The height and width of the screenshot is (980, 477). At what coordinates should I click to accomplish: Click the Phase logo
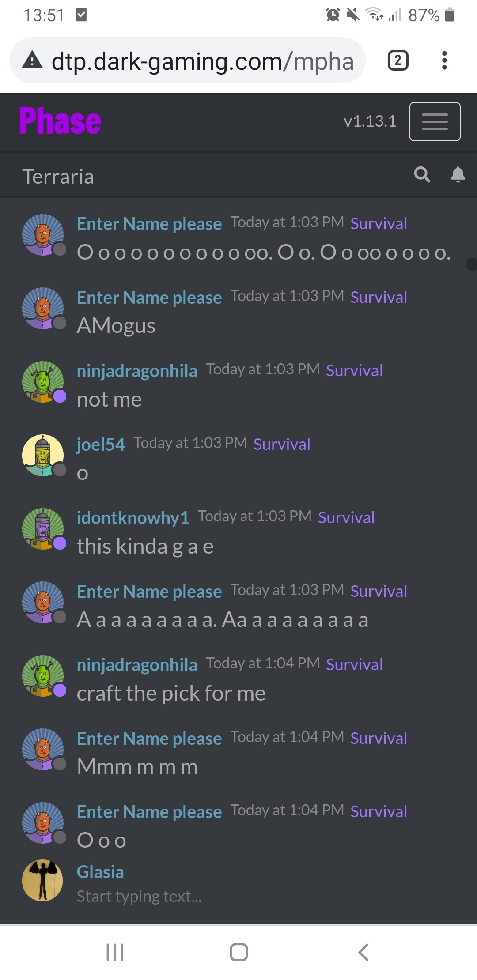[x=60, y=121]
